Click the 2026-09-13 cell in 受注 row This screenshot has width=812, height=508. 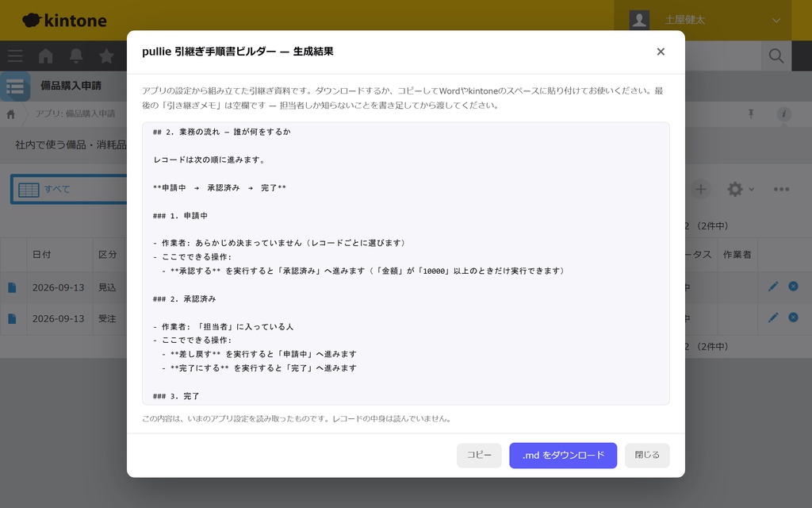pos(58,319)
